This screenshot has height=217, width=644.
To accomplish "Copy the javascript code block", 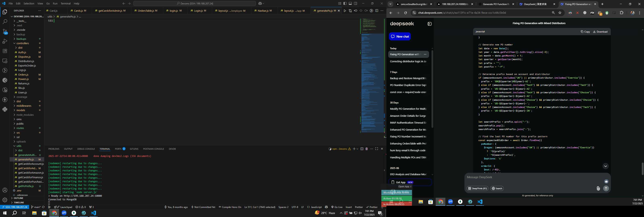I will 585,32.
